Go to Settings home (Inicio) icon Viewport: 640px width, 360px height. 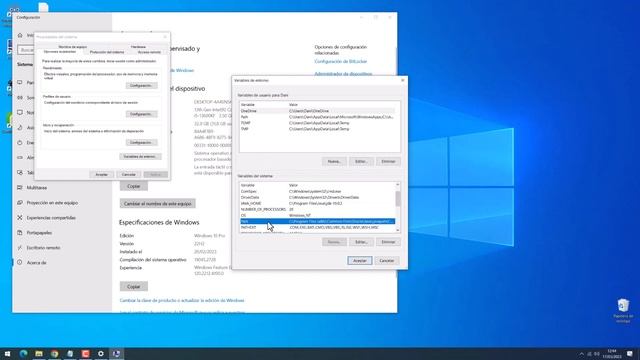20,35
